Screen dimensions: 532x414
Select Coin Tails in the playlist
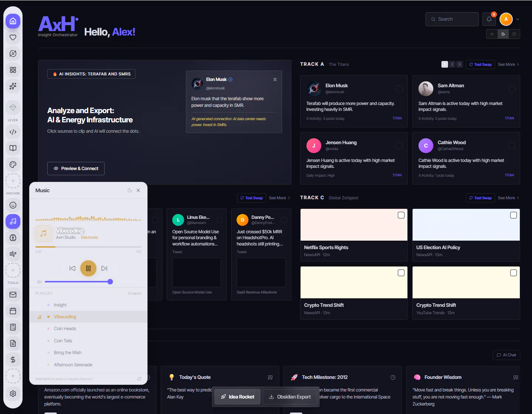point(88,341)
